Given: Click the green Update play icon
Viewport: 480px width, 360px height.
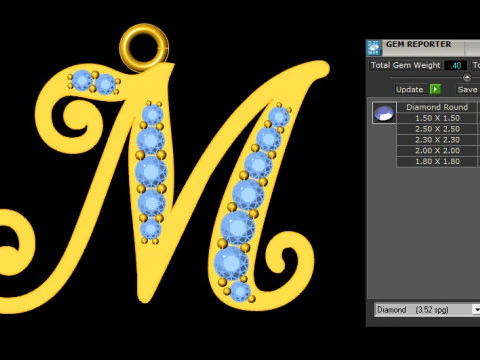Looking at the screenshot, I should [x=435, y=89].
